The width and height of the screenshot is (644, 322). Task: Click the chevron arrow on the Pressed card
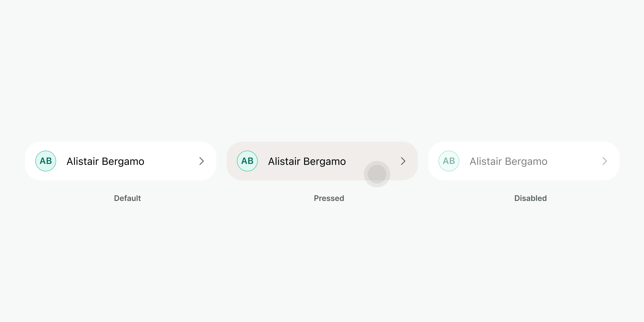403,161
